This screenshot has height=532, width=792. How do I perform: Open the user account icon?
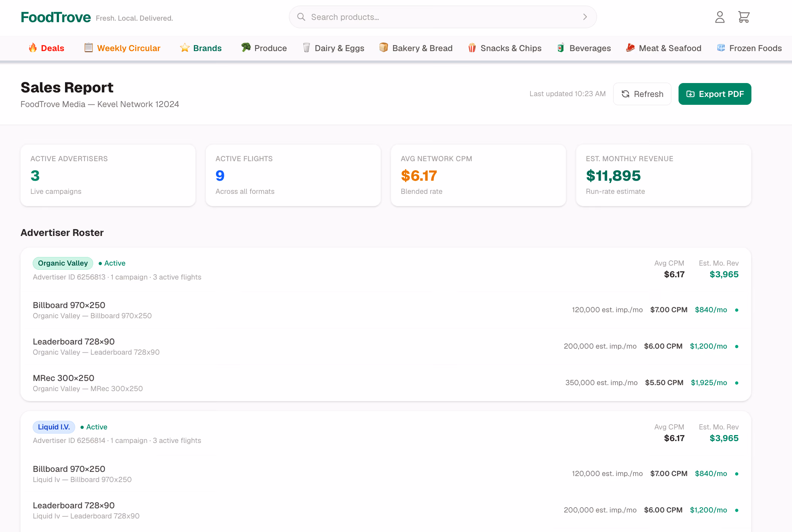[x=719, y=17]
